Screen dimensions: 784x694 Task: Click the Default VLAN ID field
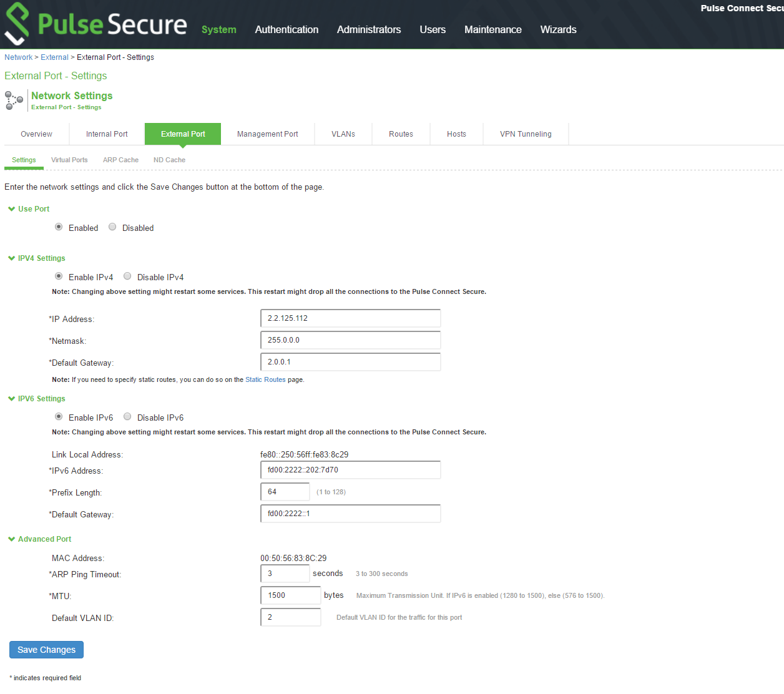291,617
